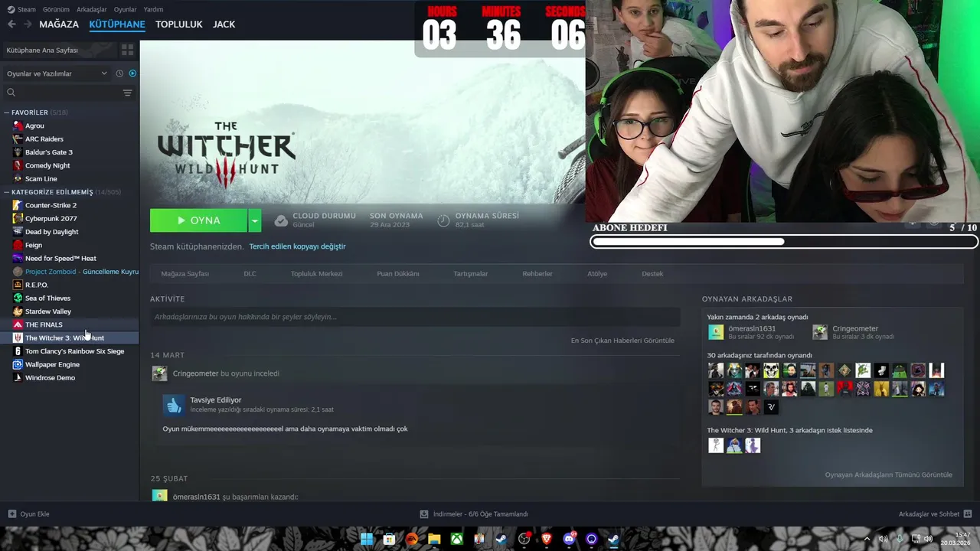
Task: Click the cloud status icon
Action: [281, 220]
